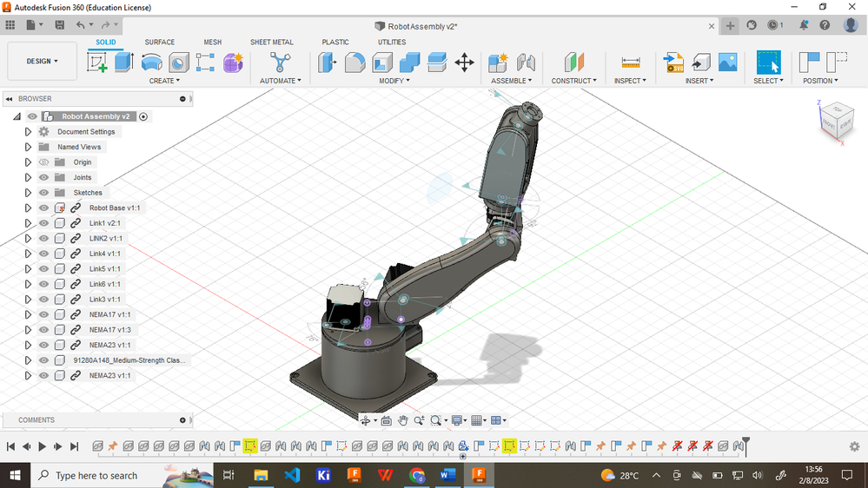Switch to the SURFACE tab

(159, 42)
